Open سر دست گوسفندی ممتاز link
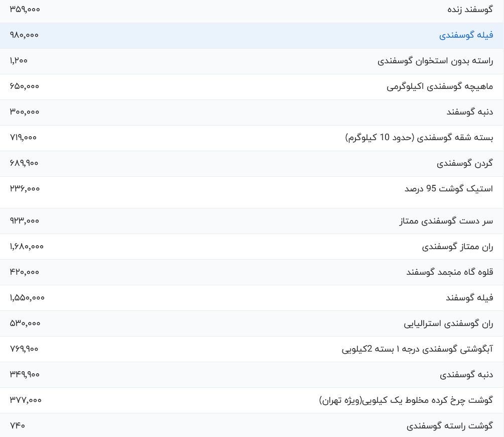This screenshot has width=504, height=437. 446,221
